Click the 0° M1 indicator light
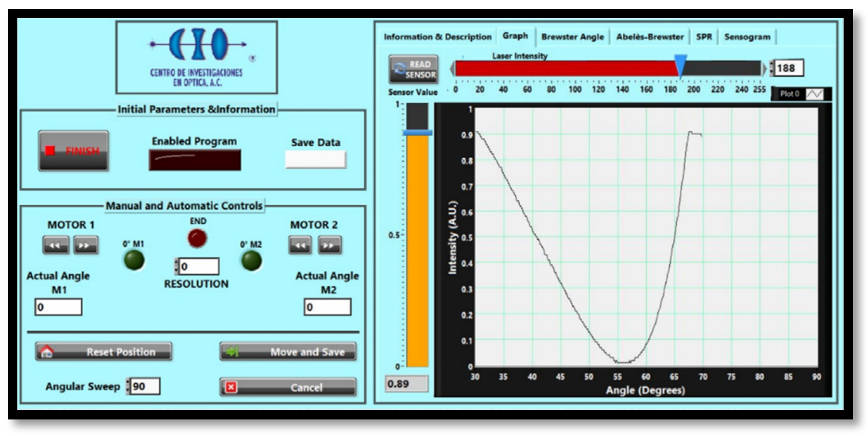Screen dimensions: 868x436 coord(134,260)
